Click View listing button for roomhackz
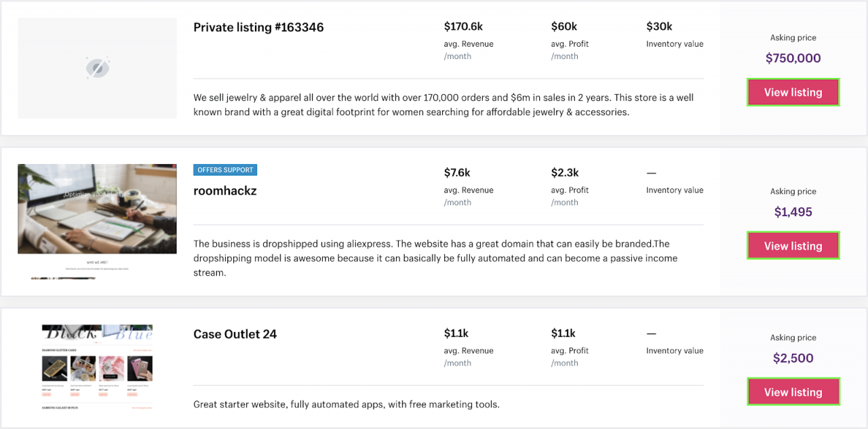Viewport: 868px width, 429px height. coord(793,246)
